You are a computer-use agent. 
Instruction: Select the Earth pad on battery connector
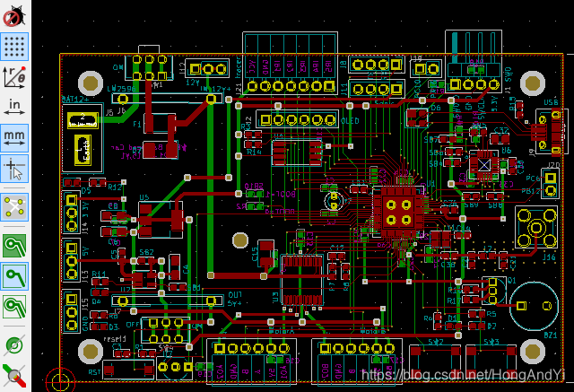coord(83,150)
